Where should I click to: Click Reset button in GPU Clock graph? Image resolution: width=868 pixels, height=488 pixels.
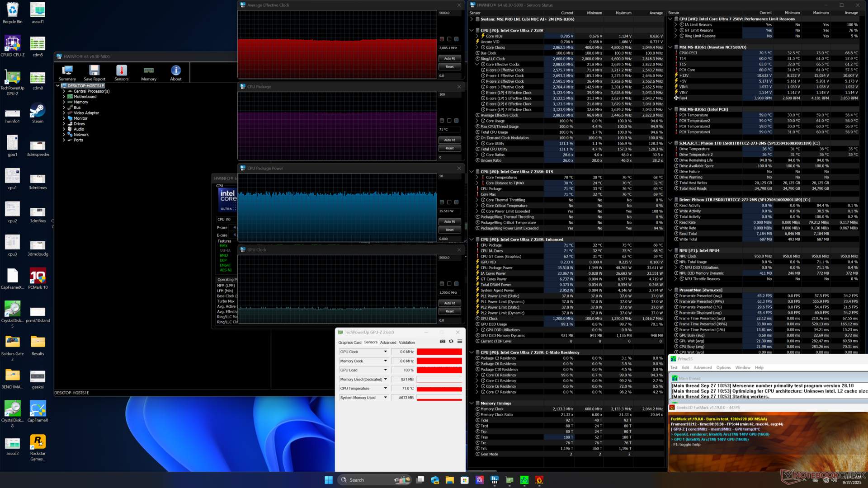pos(449,311)
